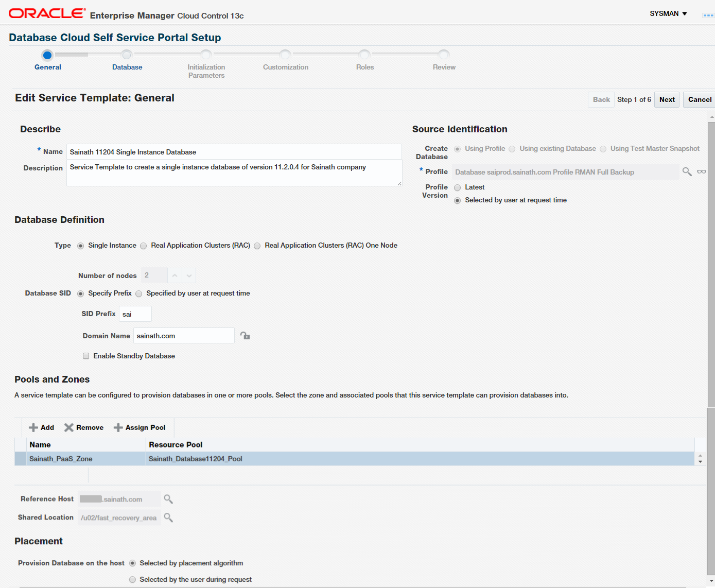This screenshot has height=588, width=715.
Task: Click the Shared Location field
Action: tap(119, 517)
